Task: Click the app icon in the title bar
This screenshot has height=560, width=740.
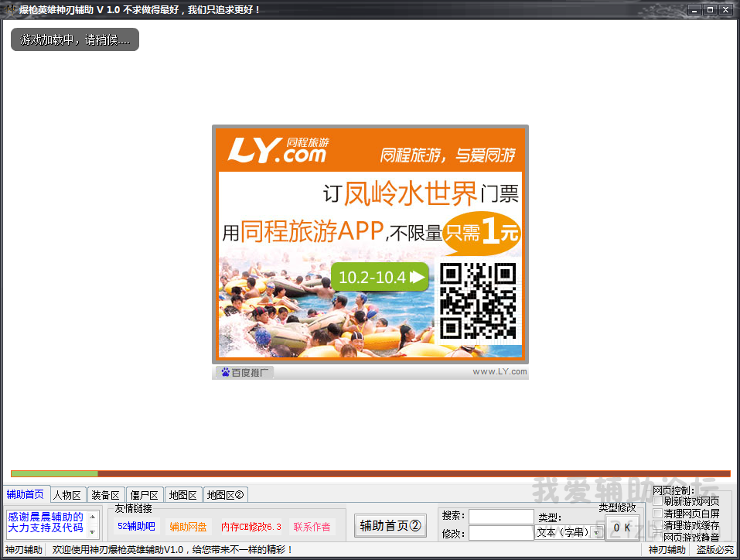Action: pos(10,9)
